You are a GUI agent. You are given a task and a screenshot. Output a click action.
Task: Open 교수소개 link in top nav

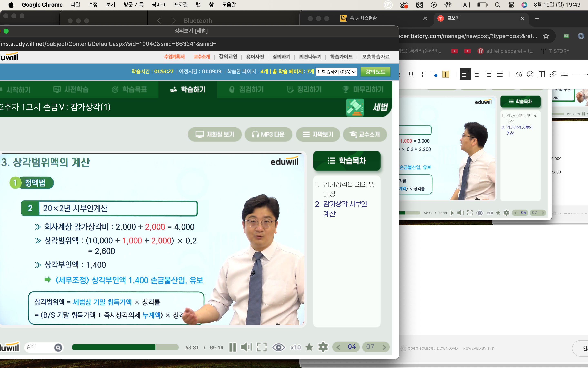tap(202, 57)
